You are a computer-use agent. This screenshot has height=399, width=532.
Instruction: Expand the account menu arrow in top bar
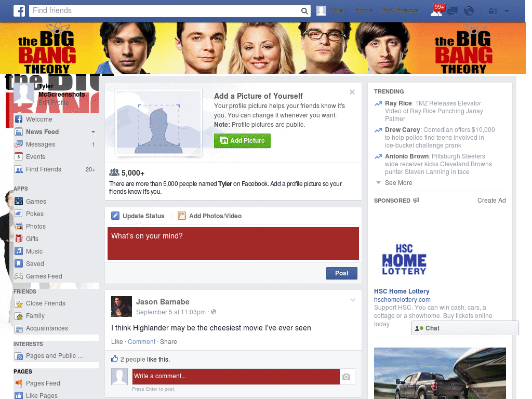click(x=507, y=11)
